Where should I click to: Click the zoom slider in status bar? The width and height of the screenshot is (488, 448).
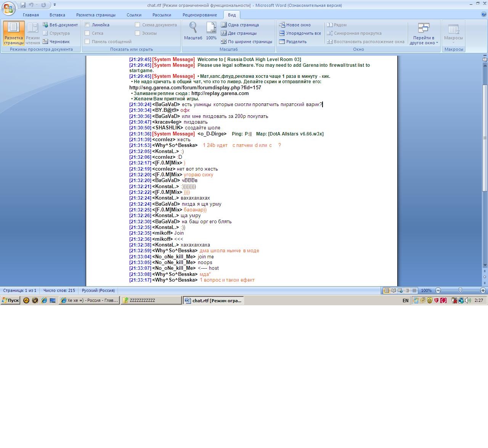(x=460, y=290)
